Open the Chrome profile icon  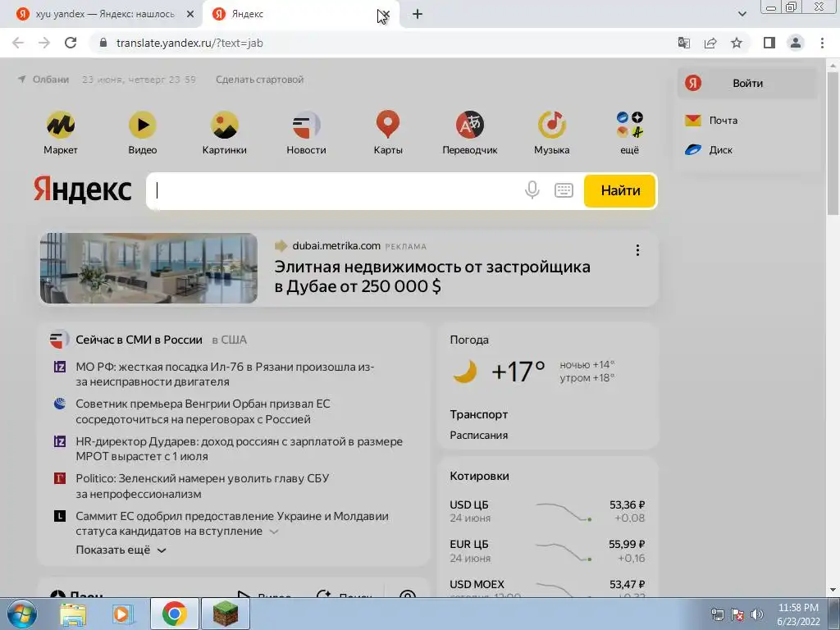tap(796, 43)
